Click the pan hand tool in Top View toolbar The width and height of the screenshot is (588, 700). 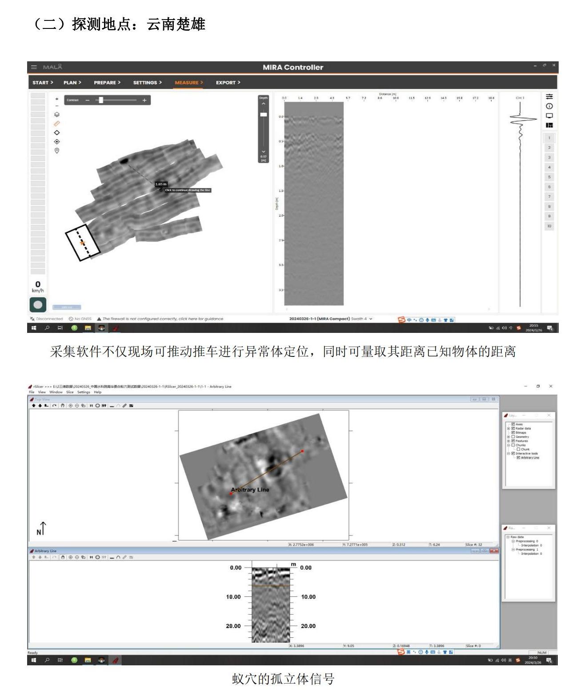63,405
